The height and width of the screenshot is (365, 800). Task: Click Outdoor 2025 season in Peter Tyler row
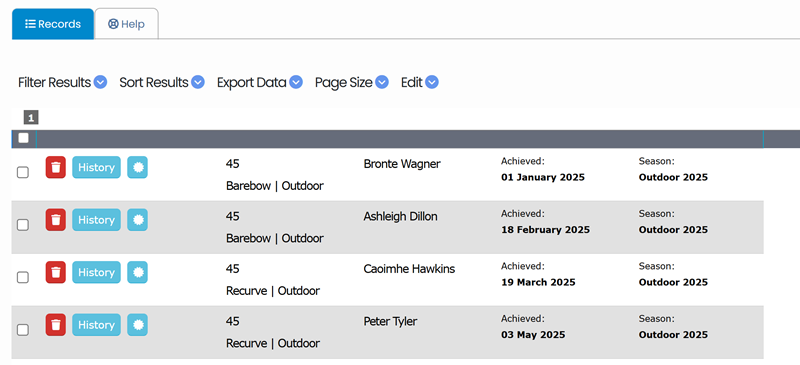click(x=673, y=335)
